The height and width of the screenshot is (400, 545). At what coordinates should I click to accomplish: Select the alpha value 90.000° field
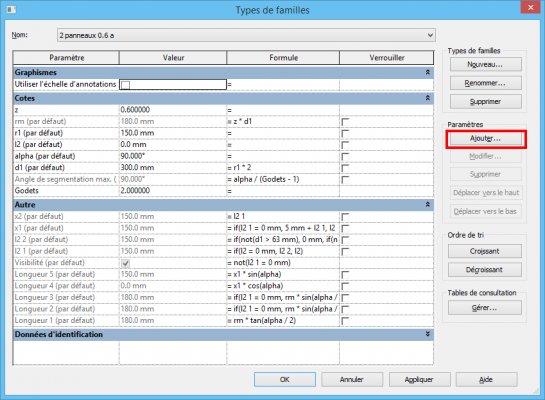coord(173,156)
